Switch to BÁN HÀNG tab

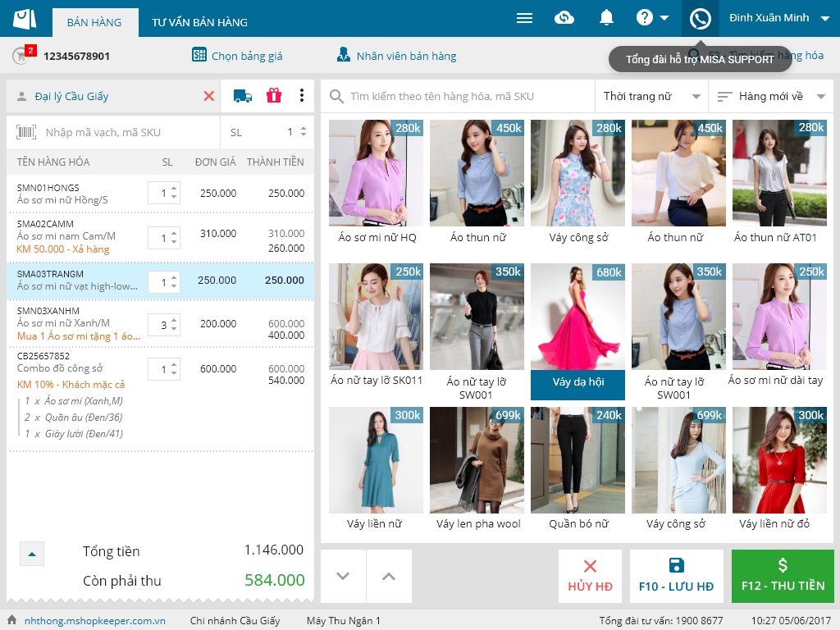[95, 22]
